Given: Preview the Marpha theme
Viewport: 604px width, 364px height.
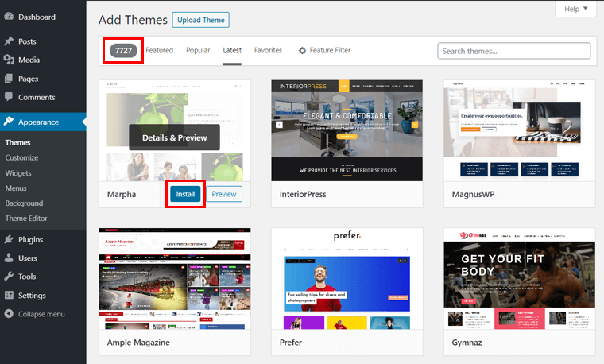Looking at the screenshot, I should [224, 194].
